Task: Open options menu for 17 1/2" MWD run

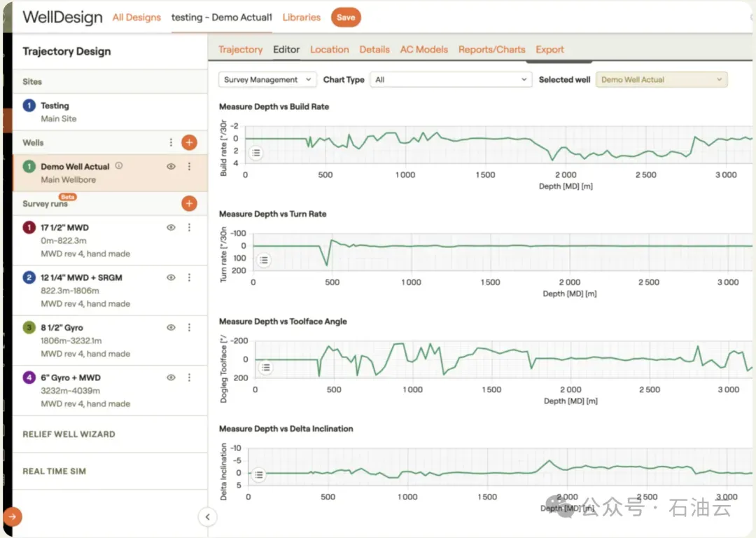Action: (x=189, y=227)
